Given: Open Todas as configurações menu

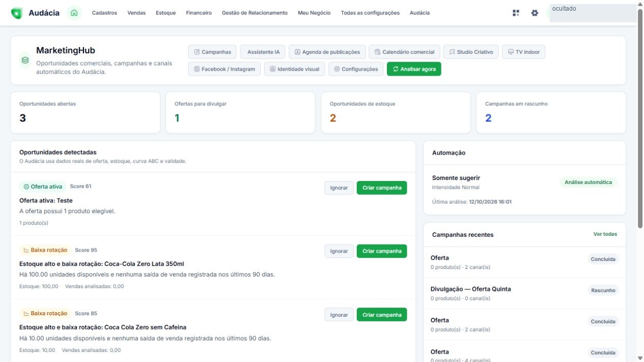Looking at the screenshot, I should 370,13.
